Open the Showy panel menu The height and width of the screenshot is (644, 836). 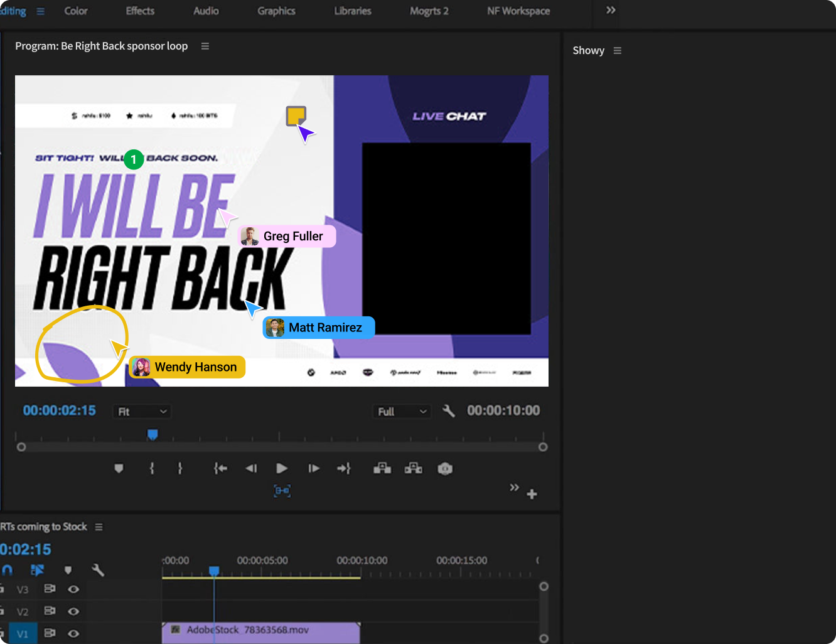pos(618,51)
